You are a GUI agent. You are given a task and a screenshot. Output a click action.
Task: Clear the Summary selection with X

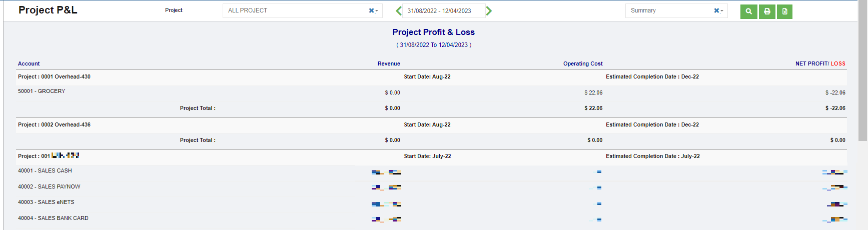tap(716, 10)
